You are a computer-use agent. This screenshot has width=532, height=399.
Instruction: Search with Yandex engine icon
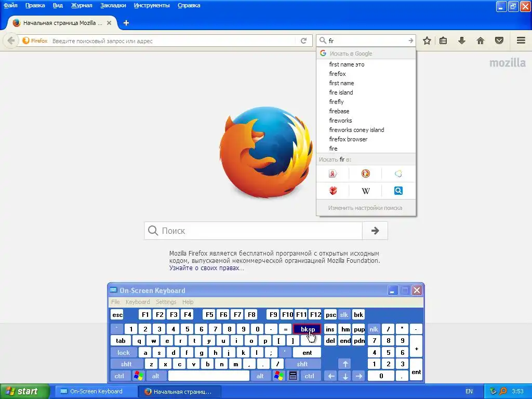[x=332, y=174]
